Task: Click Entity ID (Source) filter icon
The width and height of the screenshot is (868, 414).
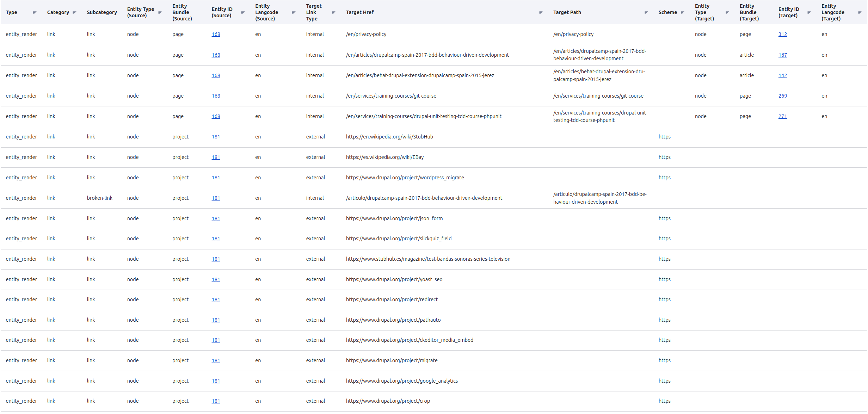Action: [243, 12]
